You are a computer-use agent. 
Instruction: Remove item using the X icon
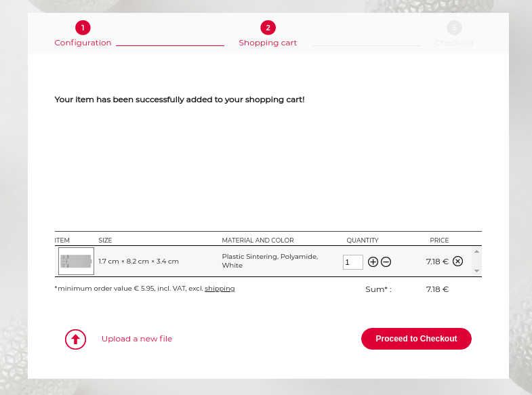point(457,261)
